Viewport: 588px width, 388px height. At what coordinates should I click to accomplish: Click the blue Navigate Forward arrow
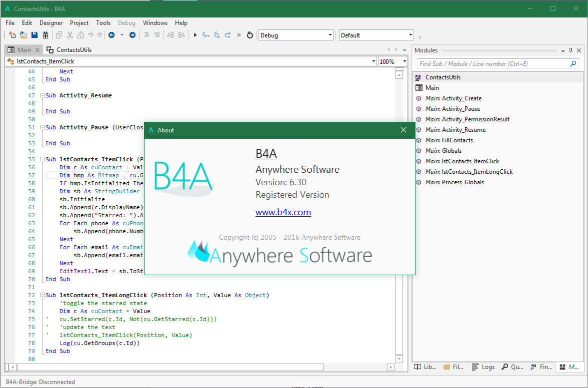132,35
